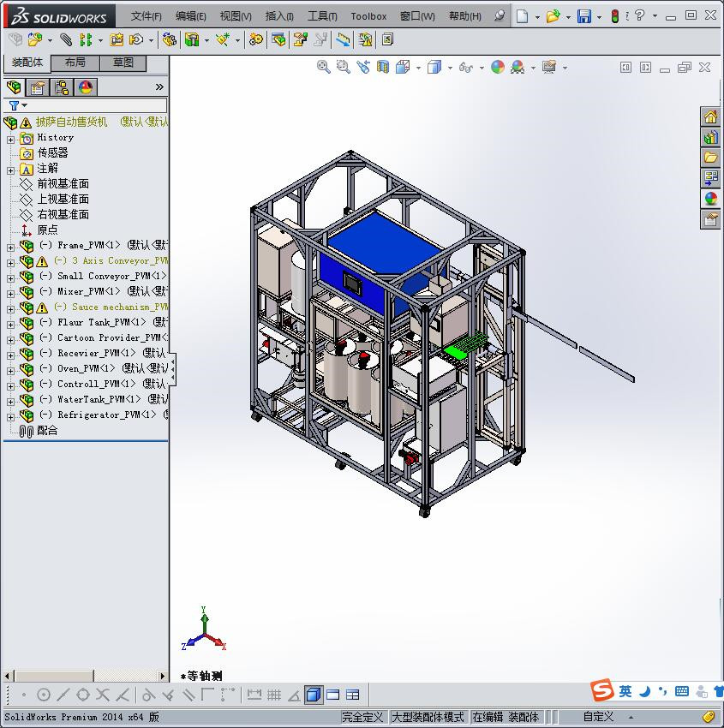Expand the Mixer_PVM<1> component
Image resolution: width=724 pixels, height=728 pixels.
point(10,294)
